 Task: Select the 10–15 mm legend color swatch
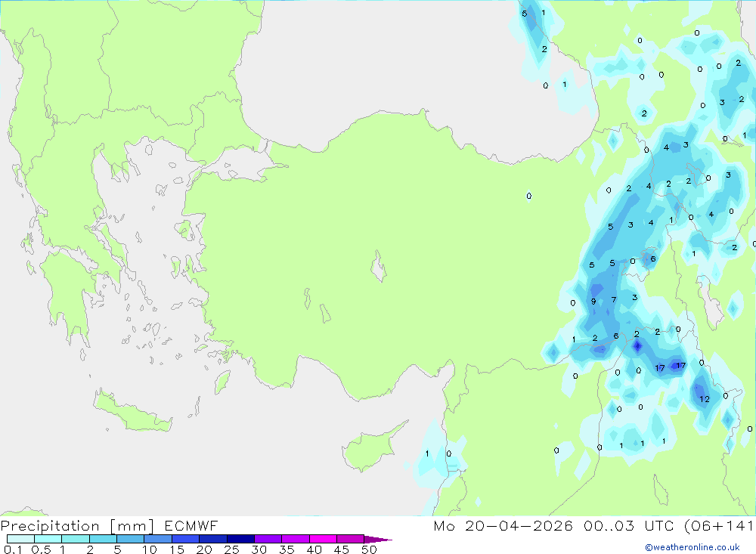[158, 539]
